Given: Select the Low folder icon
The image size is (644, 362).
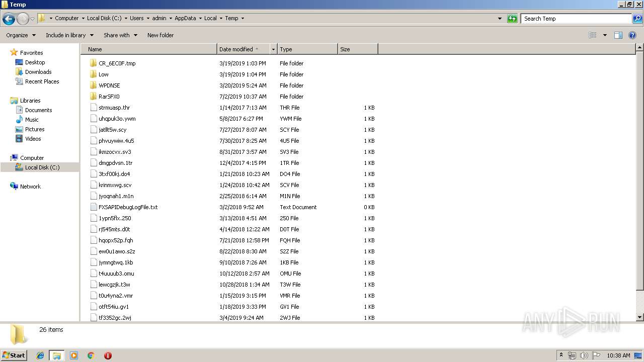Looking at the screenshot, I should [93, 74].
